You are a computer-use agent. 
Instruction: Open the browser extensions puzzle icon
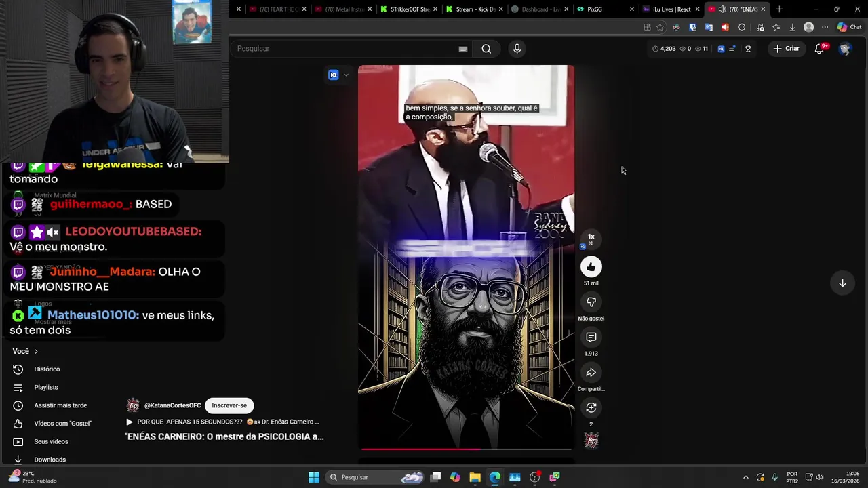coord(741,27)
